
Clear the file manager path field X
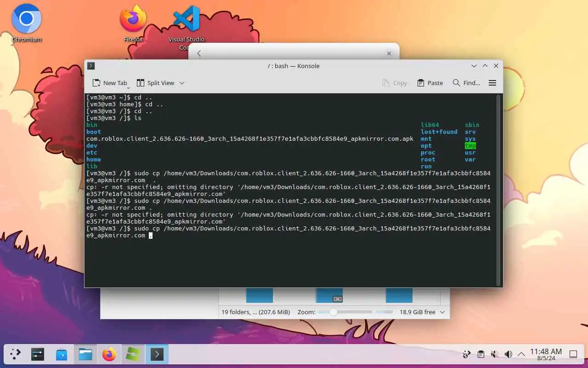coord(389,53)
